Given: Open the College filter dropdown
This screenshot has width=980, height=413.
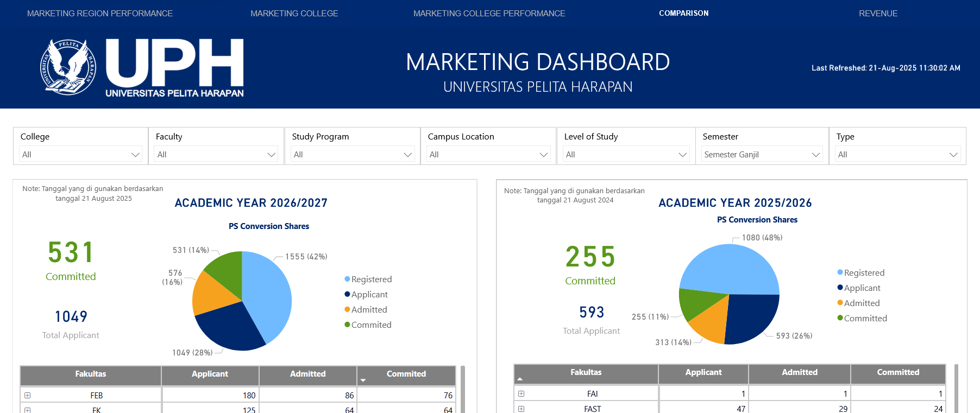Looking at the screenshot, I should (80, 154).
